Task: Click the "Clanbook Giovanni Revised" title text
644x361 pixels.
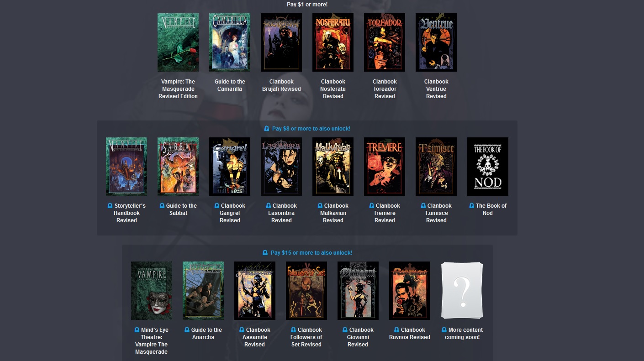Action: (361, 337)
